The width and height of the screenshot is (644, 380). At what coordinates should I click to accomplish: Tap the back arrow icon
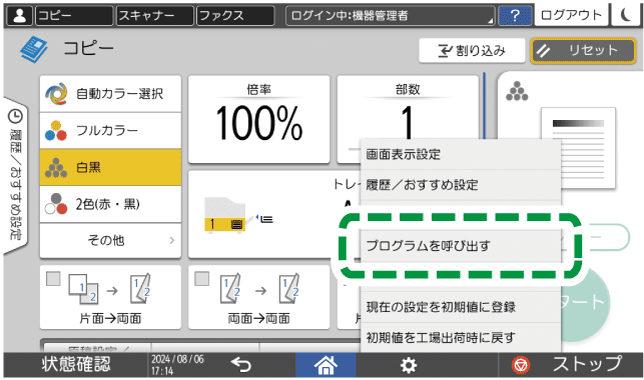241,364
